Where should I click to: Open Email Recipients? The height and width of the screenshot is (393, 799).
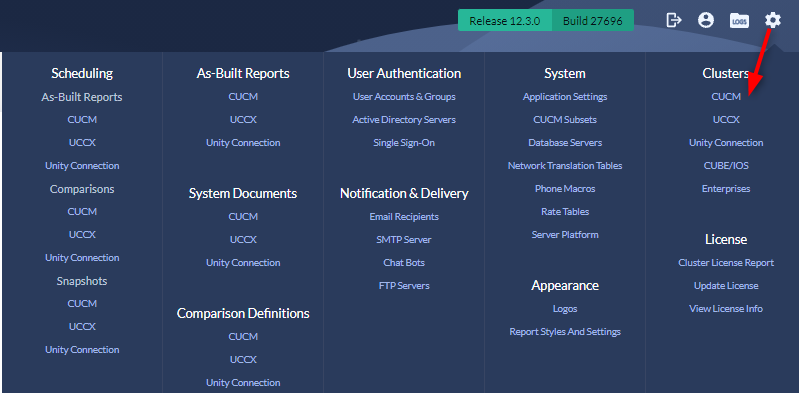404,216
